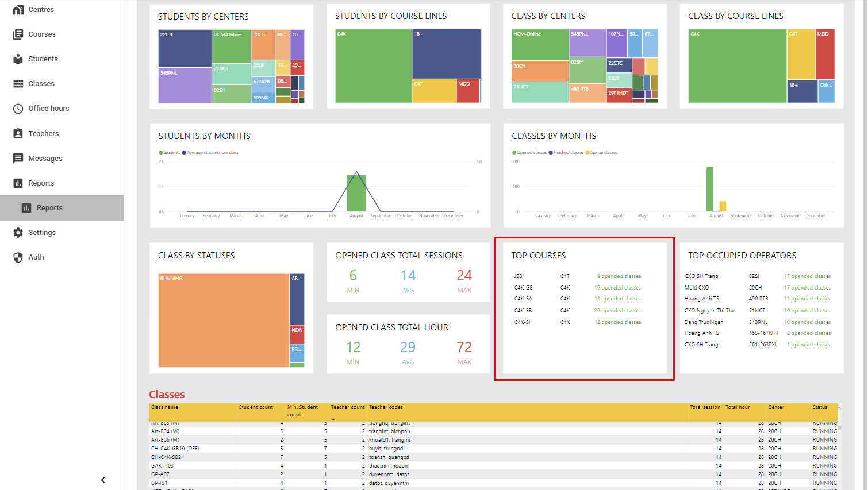
Task: Click the Status column header
Action: point(820,407)
